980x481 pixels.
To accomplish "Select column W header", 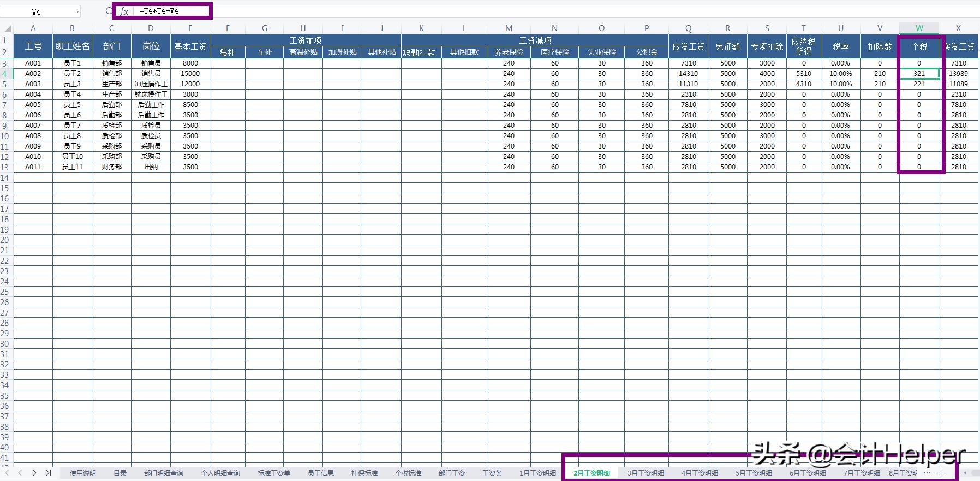I will 919,28.
